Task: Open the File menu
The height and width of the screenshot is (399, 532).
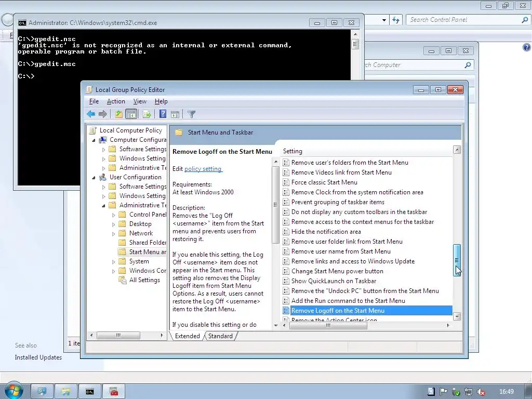Action: coord(94,101)
